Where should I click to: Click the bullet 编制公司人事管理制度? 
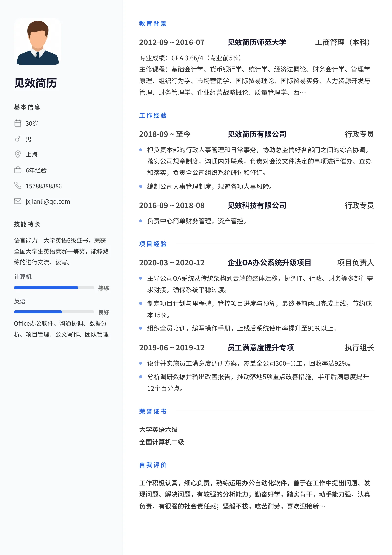tap(210, 186)
